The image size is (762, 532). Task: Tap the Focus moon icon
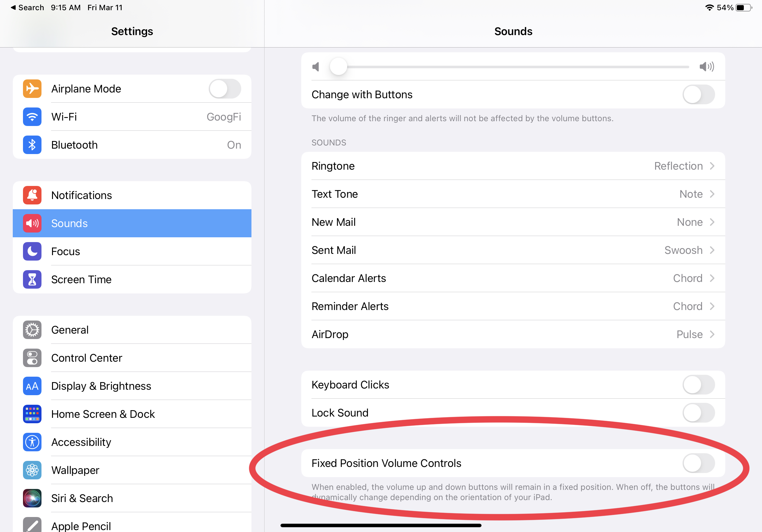pyautogui.click(x=32, y=251)
